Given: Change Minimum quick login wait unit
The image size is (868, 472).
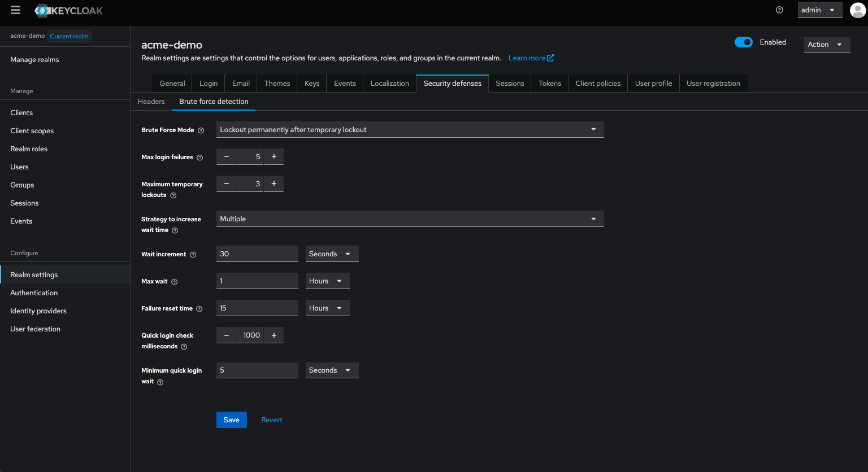Looking at the screenshot, I should pyautogui.click(x=332, y=370).
